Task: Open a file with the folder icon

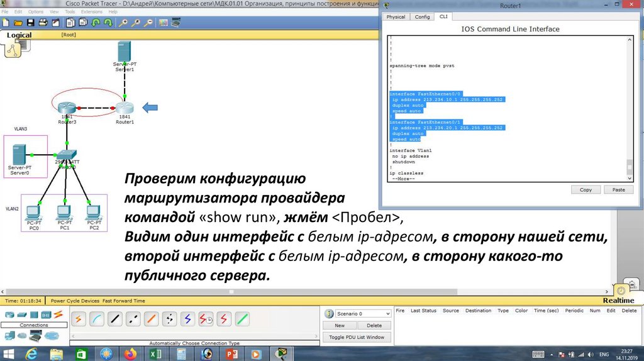Action: (x=18, y=23)
